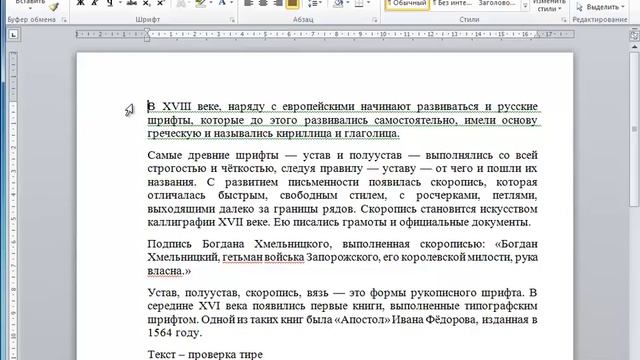Click the right indent ruler marker
This screenshot has width=640, height=360.
pyautogui.click(x=537, y=36)
